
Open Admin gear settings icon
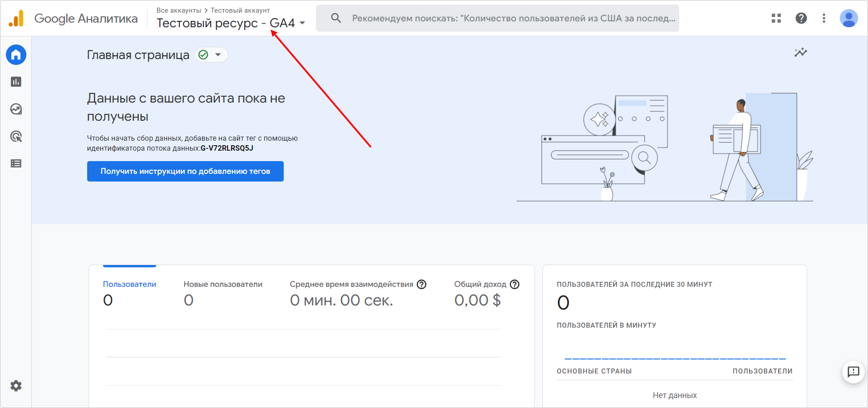coord(16,386)
